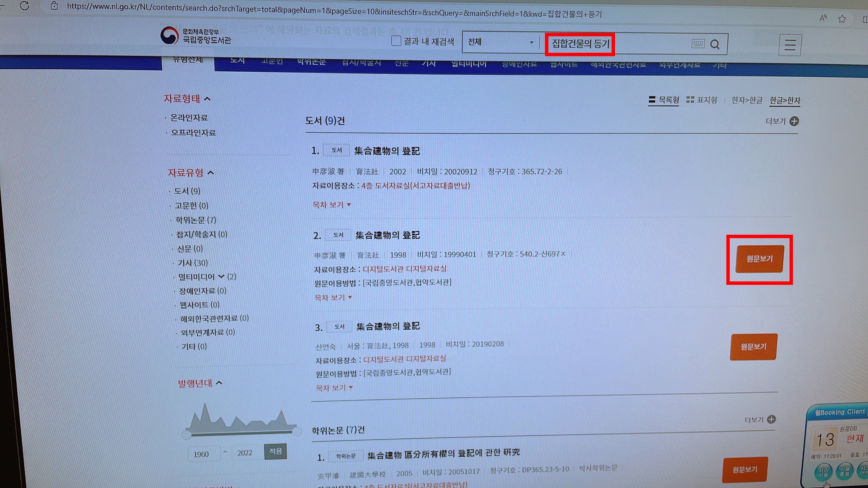Click the National Library of Korea logo
The height and width of the screenshot is (488, 868).
[x=196, y=36]
